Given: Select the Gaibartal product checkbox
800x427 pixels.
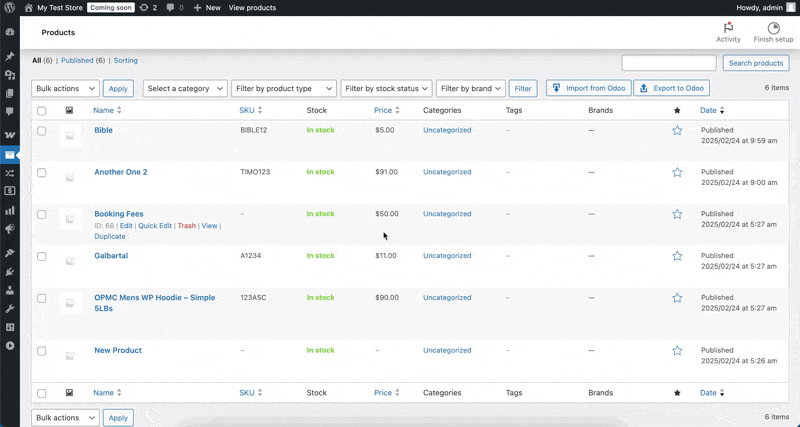Looking at the screenshot, I should coord(42,256).
